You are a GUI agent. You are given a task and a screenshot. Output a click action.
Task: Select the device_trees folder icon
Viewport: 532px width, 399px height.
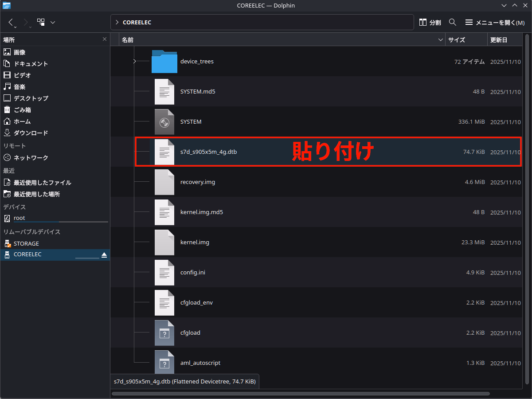click(x=164, y=61)
